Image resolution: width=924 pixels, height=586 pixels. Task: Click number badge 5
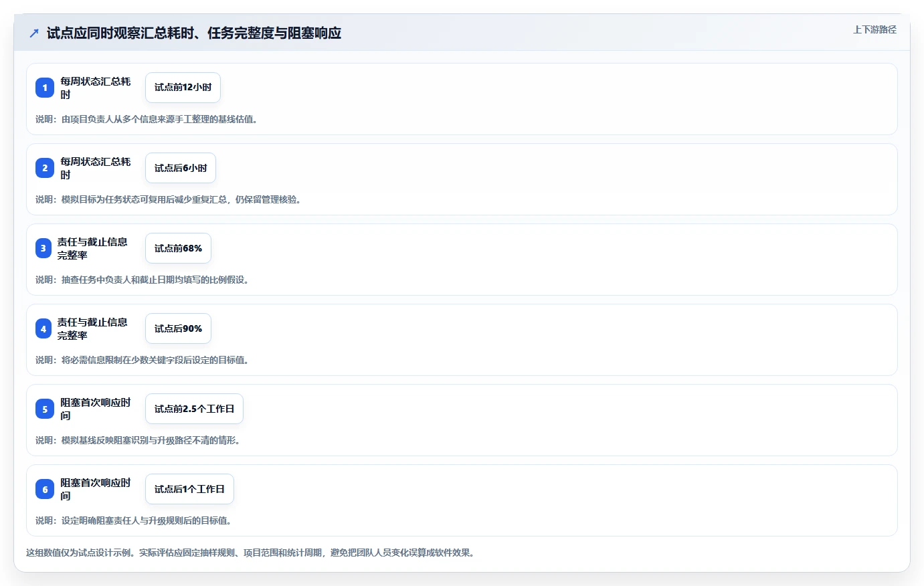click(x=45, y=409)
